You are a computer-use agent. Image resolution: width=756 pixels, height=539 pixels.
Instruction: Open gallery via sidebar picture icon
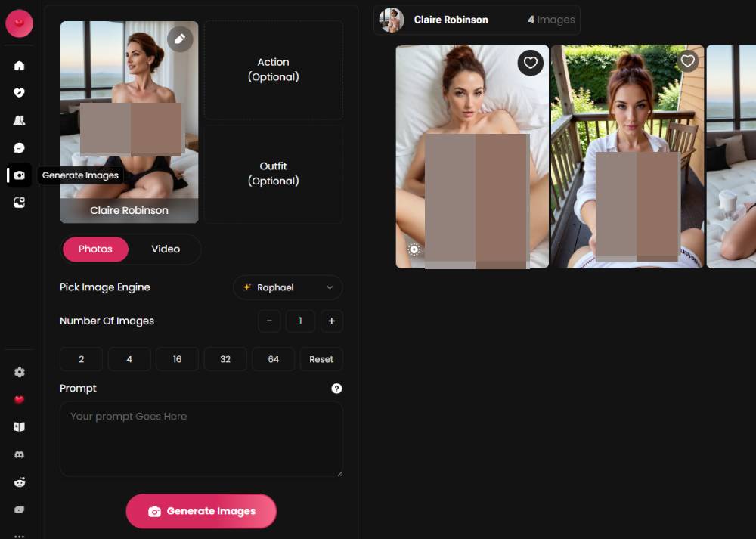(x=20, y=203)
